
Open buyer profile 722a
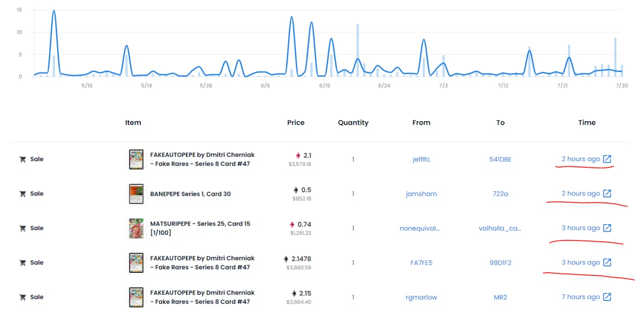coord(500,194)
